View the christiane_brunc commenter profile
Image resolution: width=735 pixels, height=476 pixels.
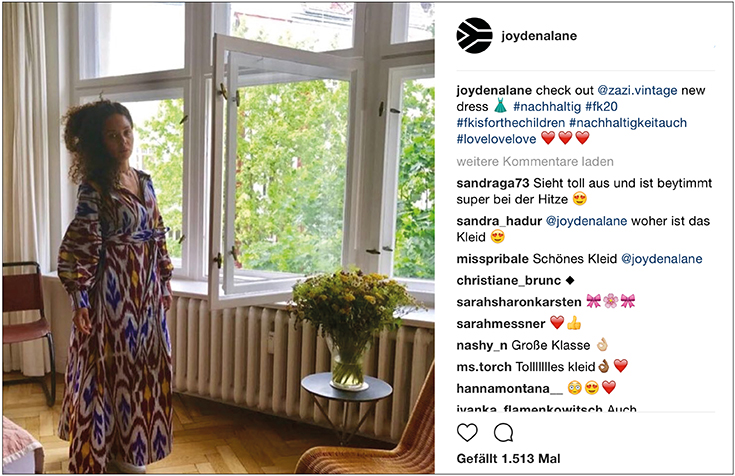[x=509, y=280]
